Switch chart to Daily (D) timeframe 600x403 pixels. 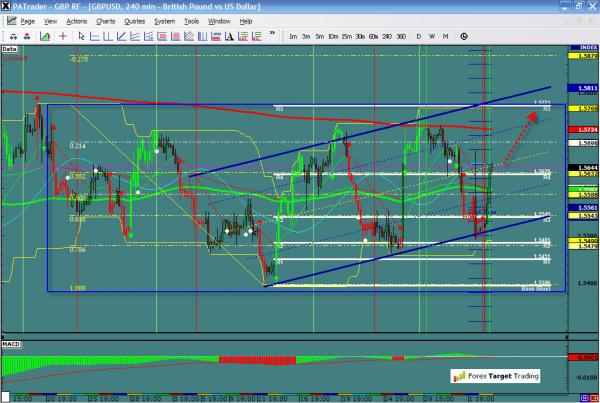pyautogui.click(x=418, y=36)
